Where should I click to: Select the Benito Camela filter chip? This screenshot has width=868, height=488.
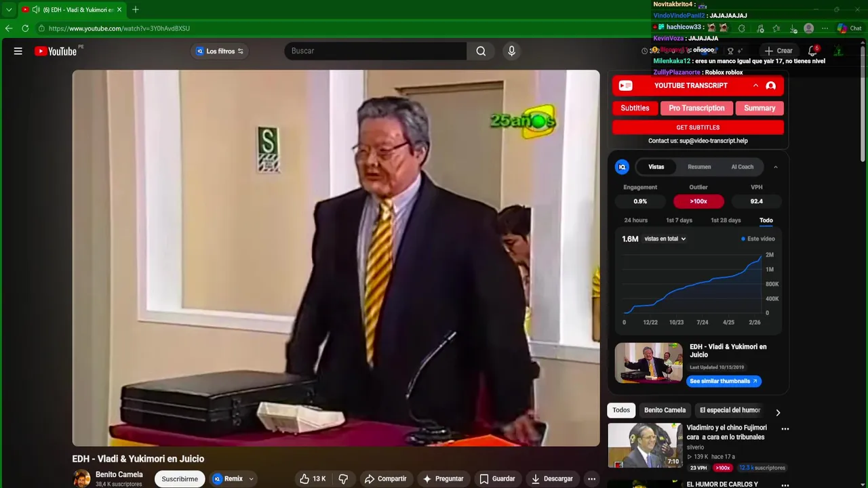coord(665,410)
